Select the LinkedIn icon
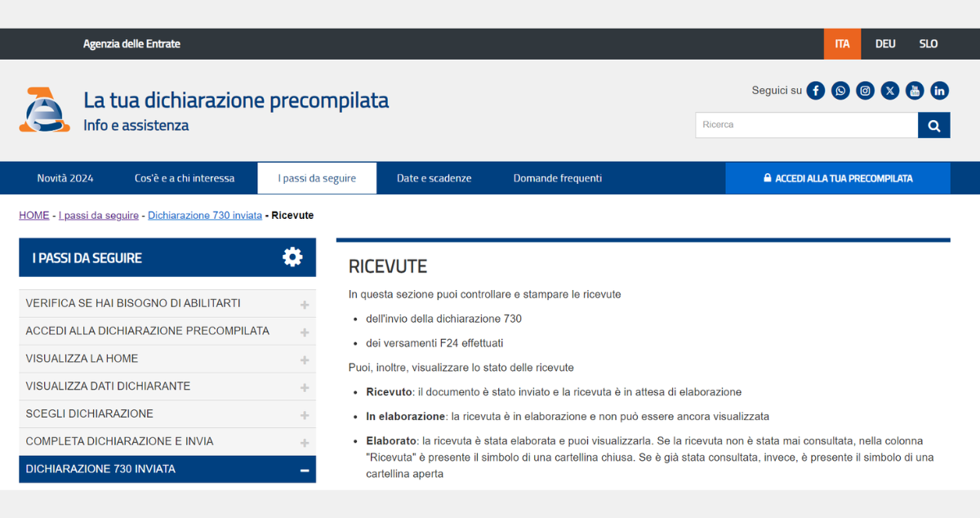This screenshot has height=518, width=980. pyautogui.click(x=939, y=90)
